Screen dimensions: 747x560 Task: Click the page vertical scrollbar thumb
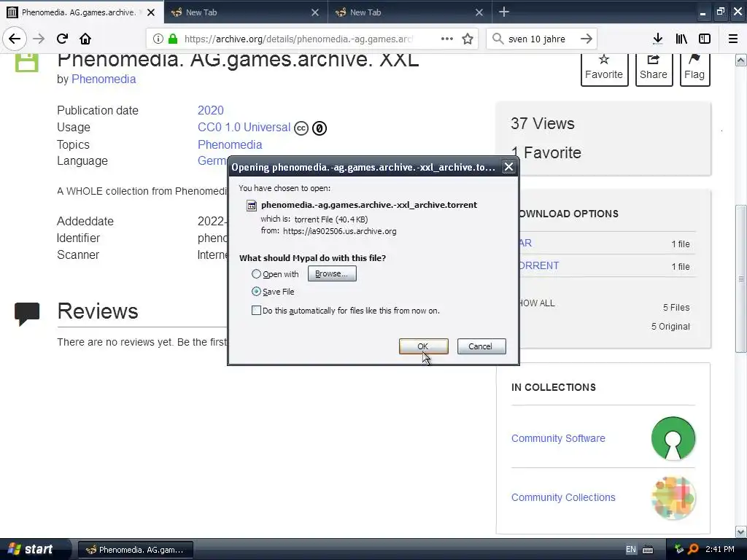click(x=741, y=279)
